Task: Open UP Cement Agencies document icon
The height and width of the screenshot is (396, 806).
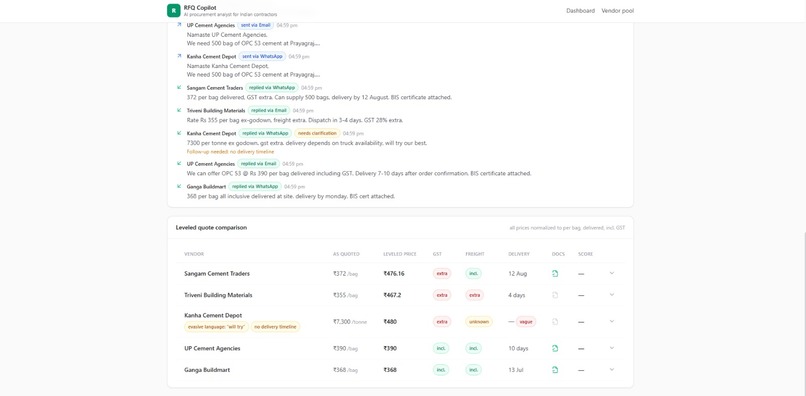Action: (555, 348)
